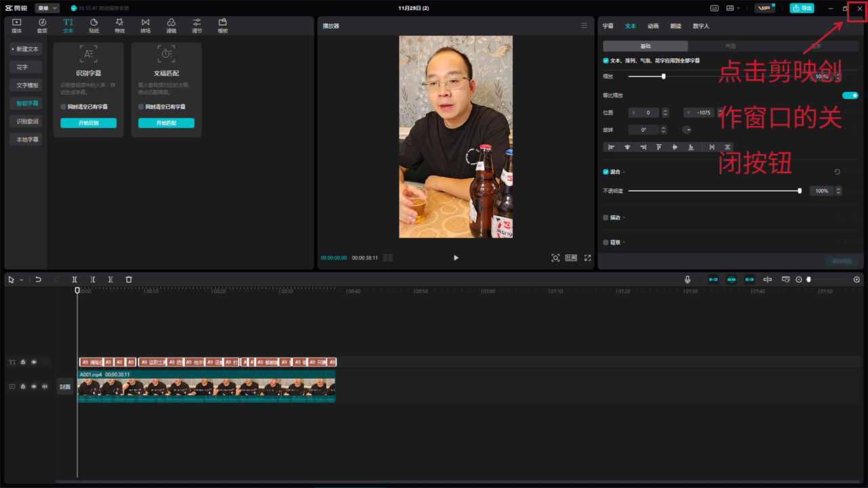Switch to the 朗读 tab
This screenshot has height=488, width=868.
coord(675,26)
